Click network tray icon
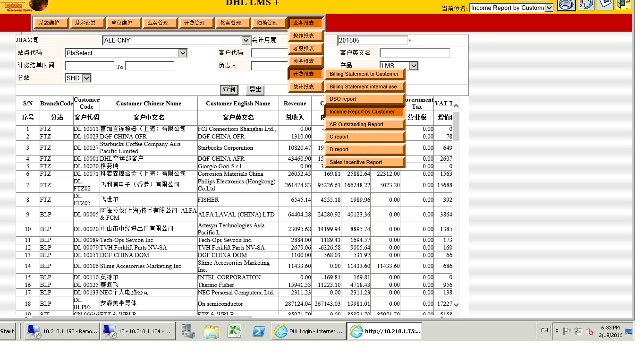Screen dimensions: 644x363 578,331
